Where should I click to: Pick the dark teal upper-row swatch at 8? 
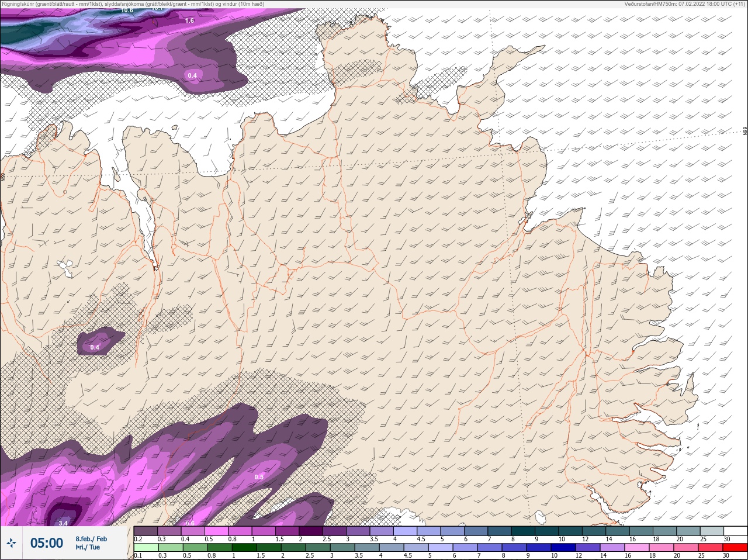(x=524, y=531)
